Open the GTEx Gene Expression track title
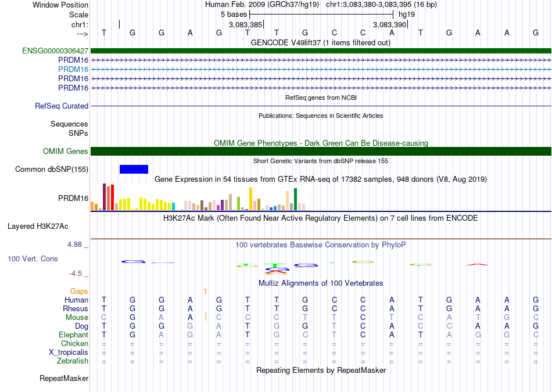Viewport: 552px width, 392px height. coord(321,179)
